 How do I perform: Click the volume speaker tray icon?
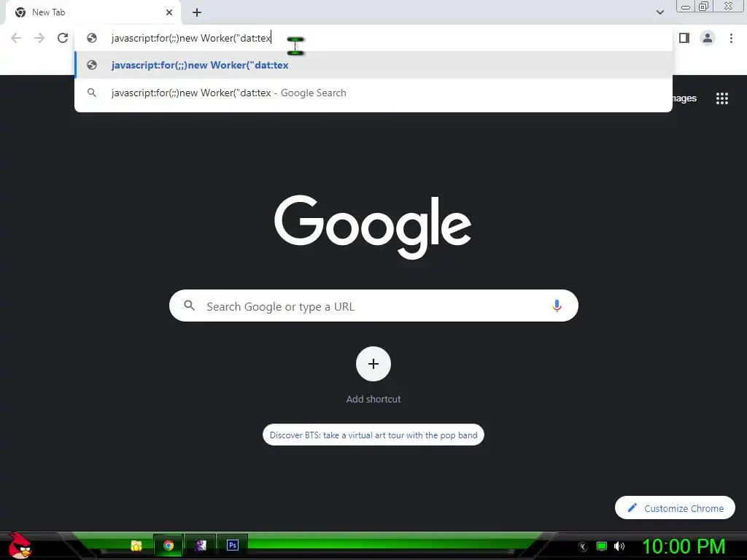619,546
